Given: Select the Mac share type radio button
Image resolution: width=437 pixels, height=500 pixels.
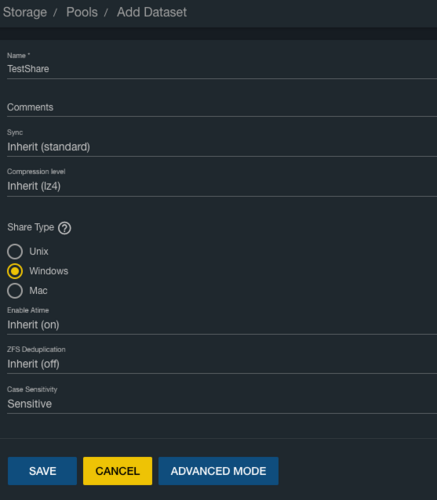Looking at the screenshot, I should coord(15,291).
